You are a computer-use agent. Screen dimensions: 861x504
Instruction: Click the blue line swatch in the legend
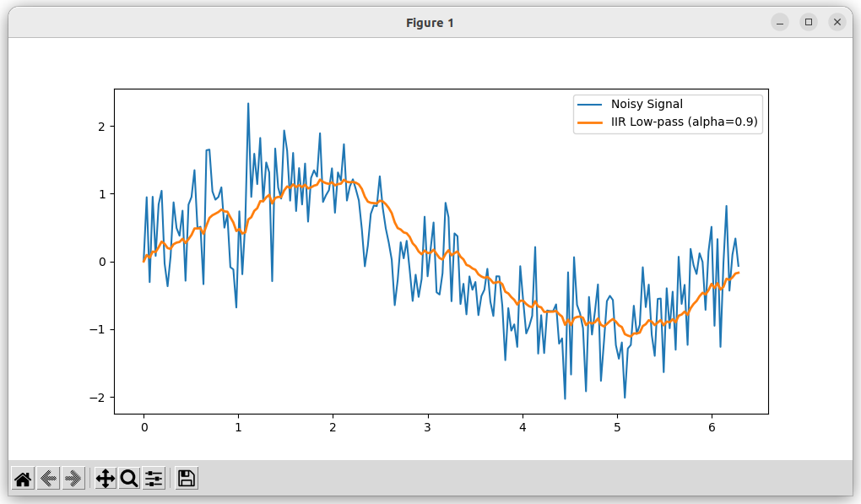click(x=590, y=104)
